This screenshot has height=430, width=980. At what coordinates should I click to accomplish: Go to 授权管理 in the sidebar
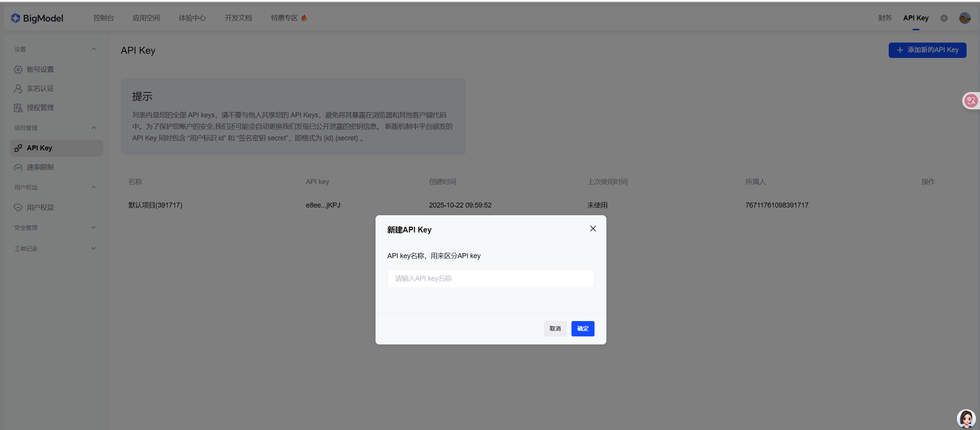pos(40,108)
